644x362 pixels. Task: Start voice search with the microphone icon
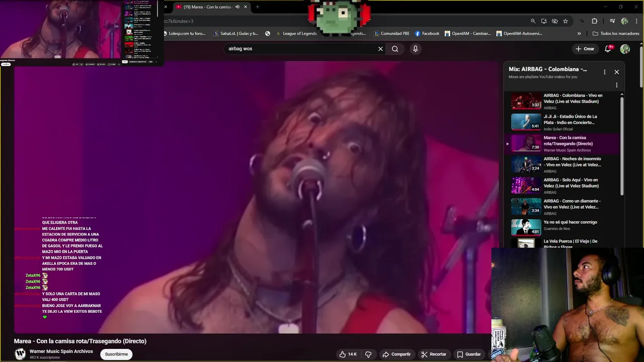(x=415, y=49)
